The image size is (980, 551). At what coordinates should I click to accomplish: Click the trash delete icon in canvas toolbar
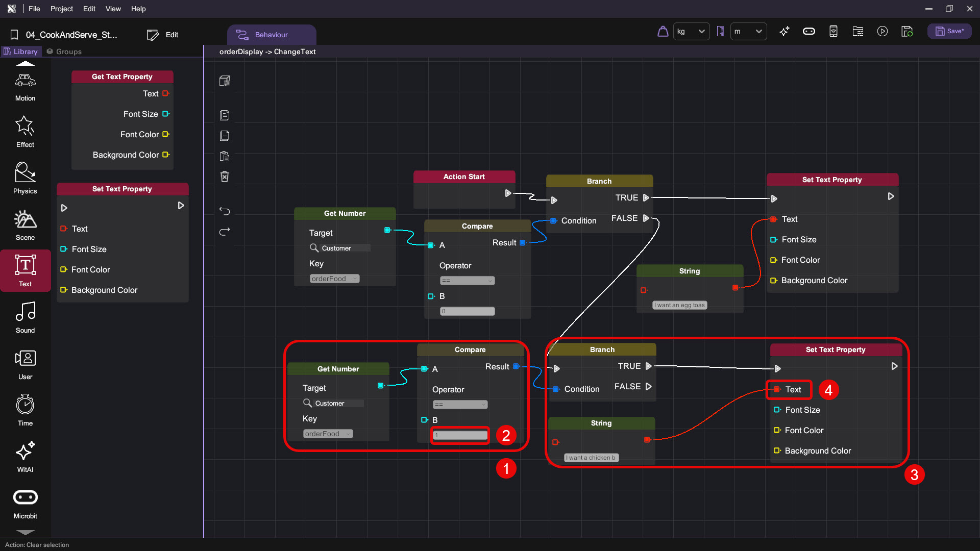pos(225,177)
